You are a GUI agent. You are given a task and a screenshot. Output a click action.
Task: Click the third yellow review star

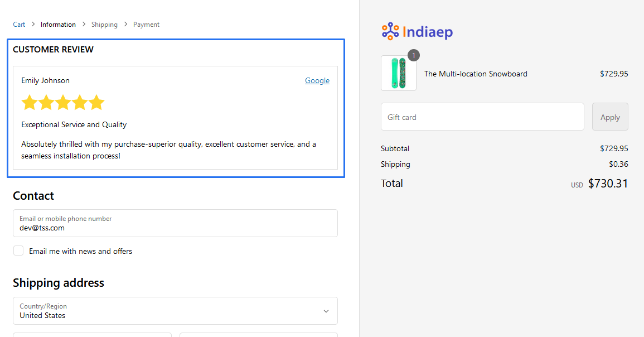[63, 103]
